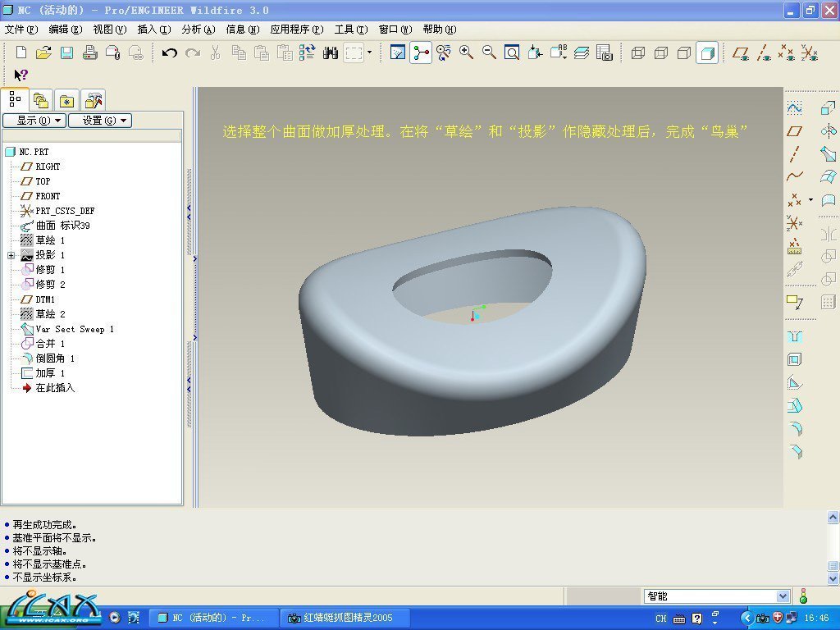Select the Hole tool in right toolbar
840x630 pixels.
(x=794, y=336)
